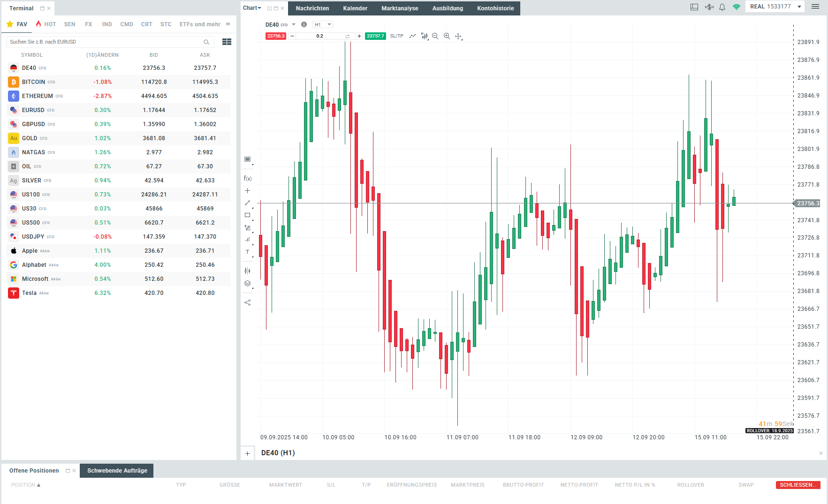Toggle the volume lots/value switch icon
This screenshot has width=828, height=504.
pos(348,36)
